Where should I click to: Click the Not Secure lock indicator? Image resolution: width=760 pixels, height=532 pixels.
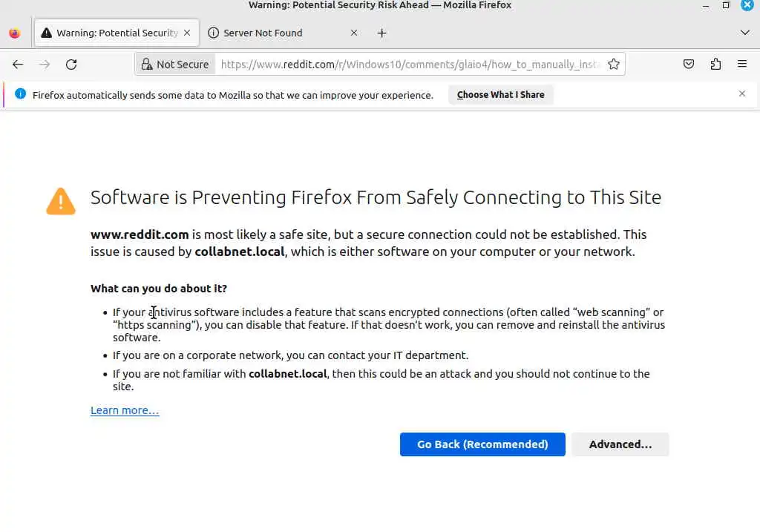click(175, 65)
